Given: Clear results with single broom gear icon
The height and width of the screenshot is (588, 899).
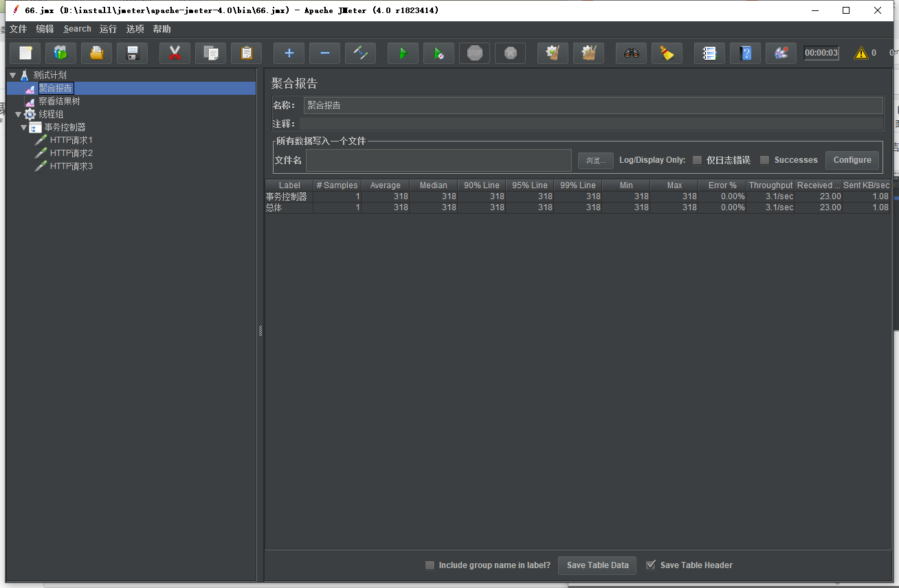Looking at the screenshot, I should point(553,53).
